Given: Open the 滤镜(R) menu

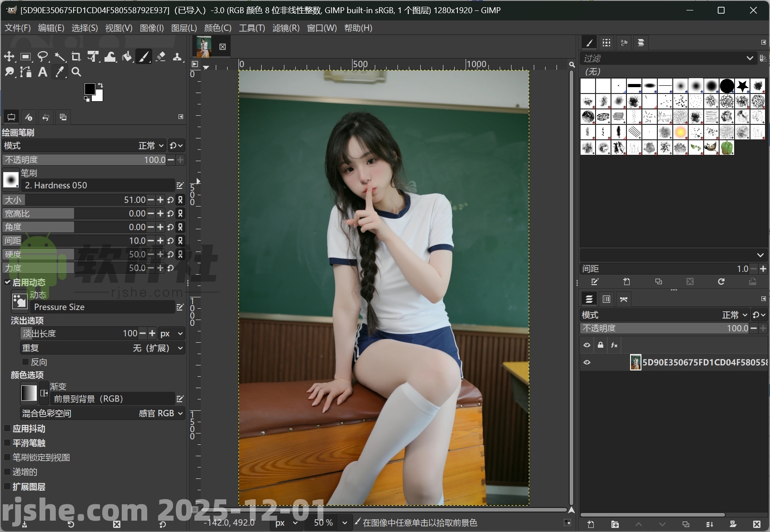Looking at the screenshot, I should click(285, 28).
